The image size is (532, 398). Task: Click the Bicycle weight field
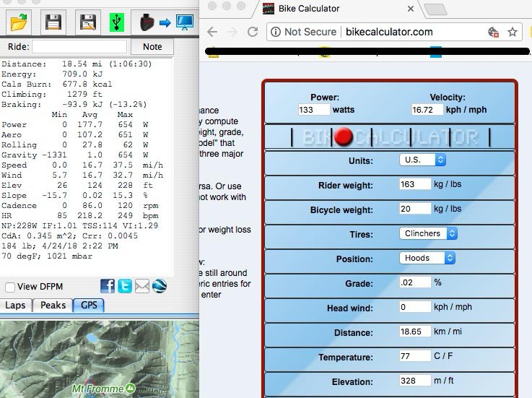pos(415,209)
